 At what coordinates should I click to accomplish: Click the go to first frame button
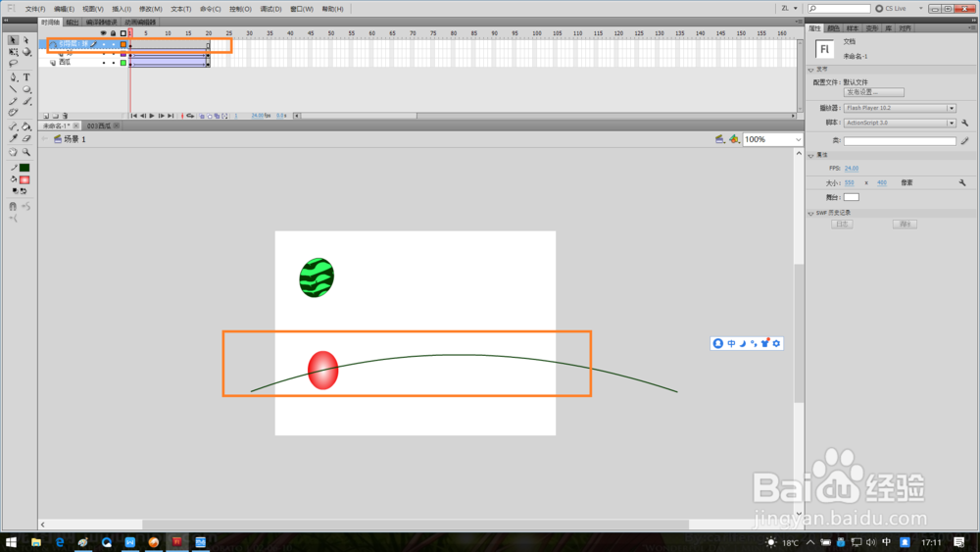[133, 117]
